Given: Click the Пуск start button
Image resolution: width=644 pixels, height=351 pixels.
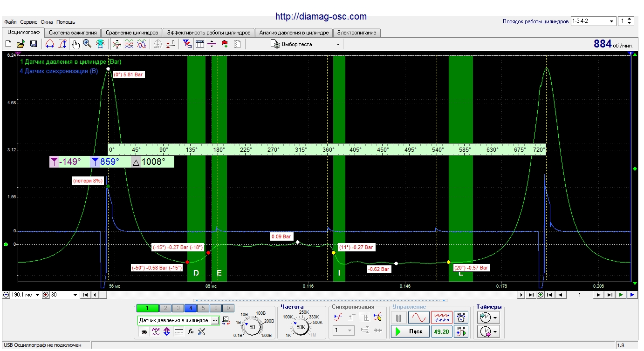Looking at the screenshot, I should 410,331.
